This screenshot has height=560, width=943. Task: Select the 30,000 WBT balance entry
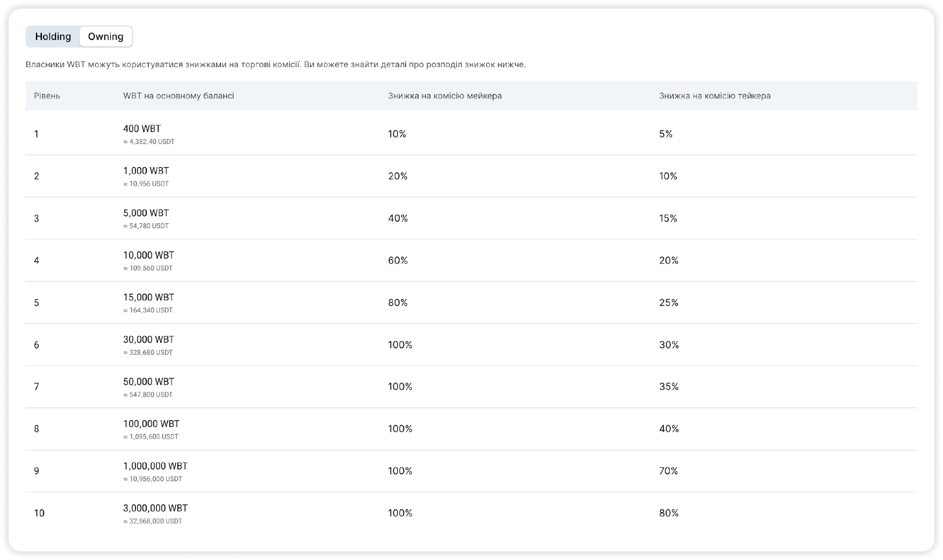pyautogui.click(x=149, y=340)
